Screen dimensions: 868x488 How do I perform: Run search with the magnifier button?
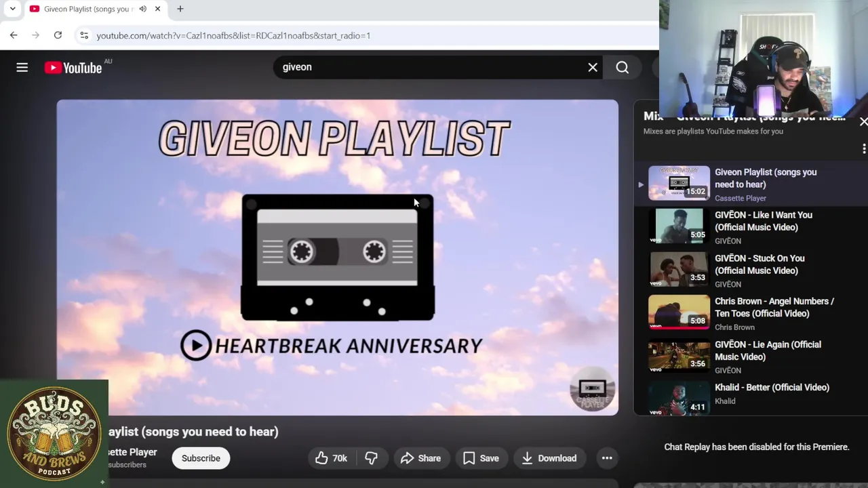pos(622,67)
